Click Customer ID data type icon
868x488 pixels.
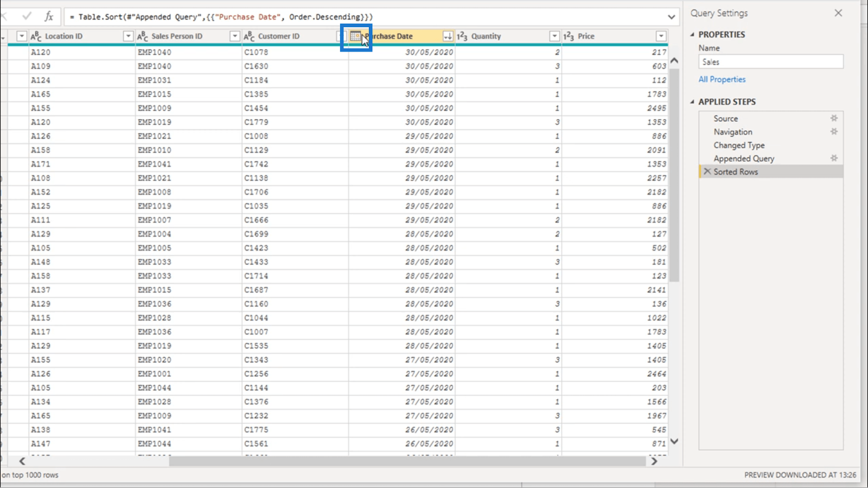click(249, 36)
